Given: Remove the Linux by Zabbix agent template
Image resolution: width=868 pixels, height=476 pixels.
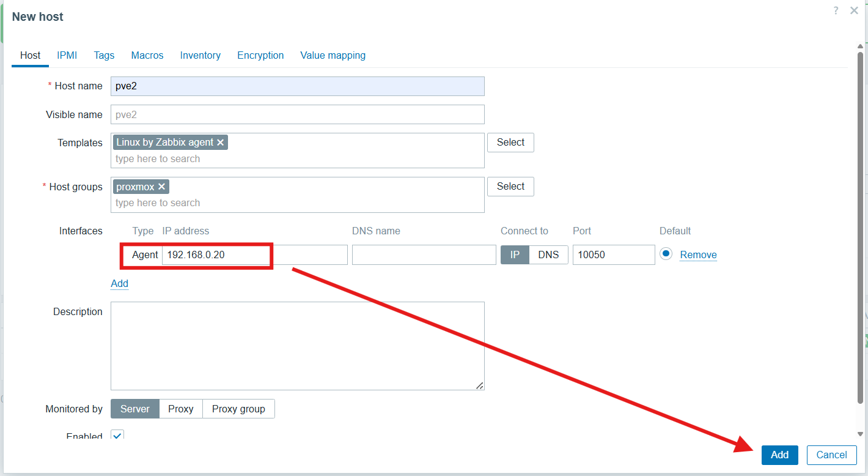Looking at the screenshot, I should (221, 143).
